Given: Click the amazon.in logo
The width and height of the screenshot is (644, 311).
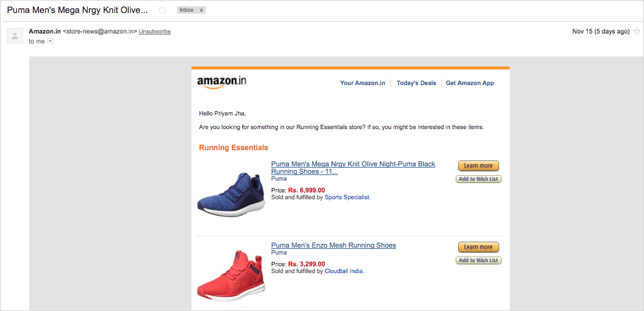Looking at the screenshot, I should (222, 83).
